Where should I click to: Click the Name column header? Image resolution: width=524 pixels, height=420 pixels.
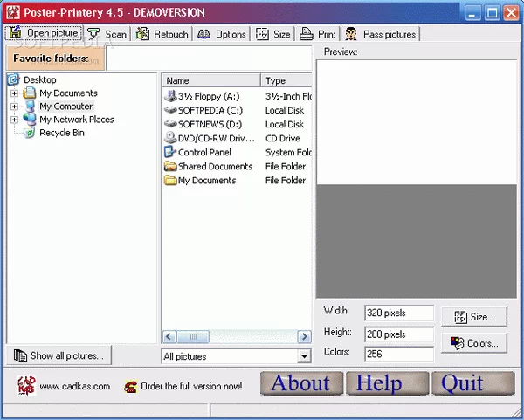(x=211, y=80)
